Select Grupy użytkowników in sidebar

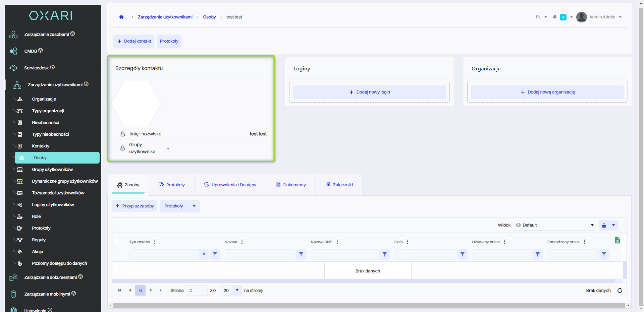tap(52, 170)
